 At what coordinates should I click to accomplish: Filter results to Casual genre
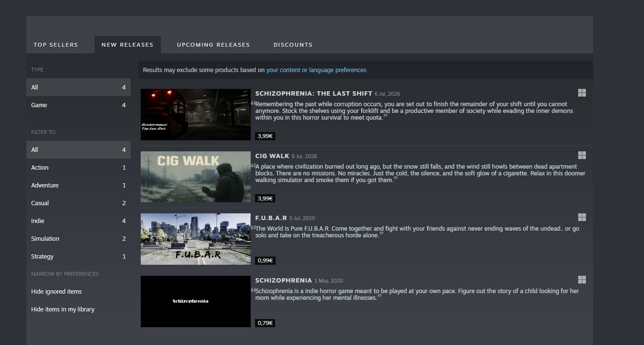click(78, 203)
